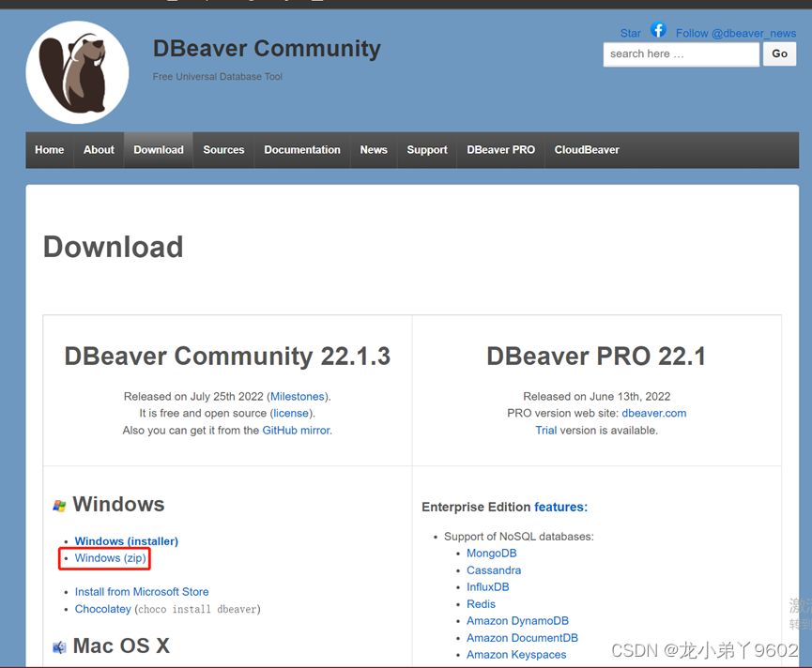Screen dimensions: 812x668
Task: Click the 'Download' page heading
Action: click(113, 247)
